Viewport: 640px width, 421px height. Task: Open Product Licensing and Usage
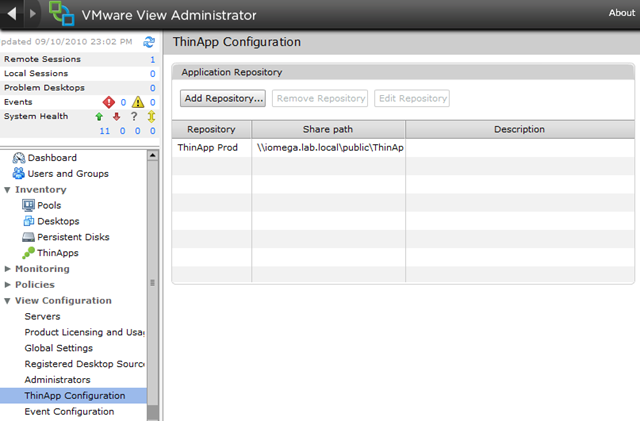(84, 332)
